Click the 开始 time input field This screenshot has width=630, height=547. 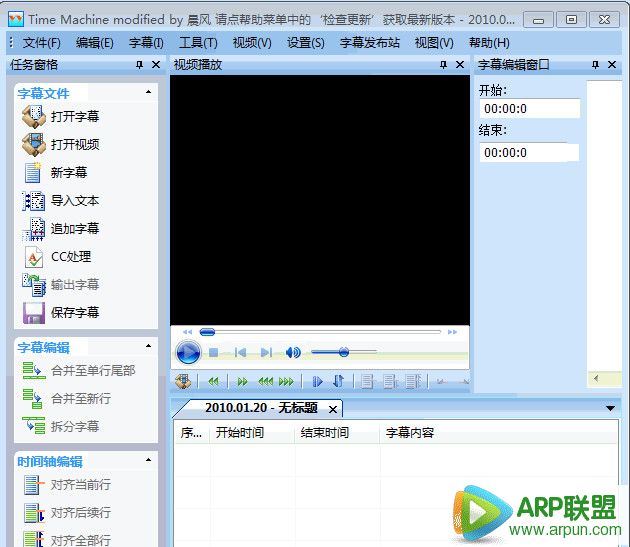coord(530,109)
